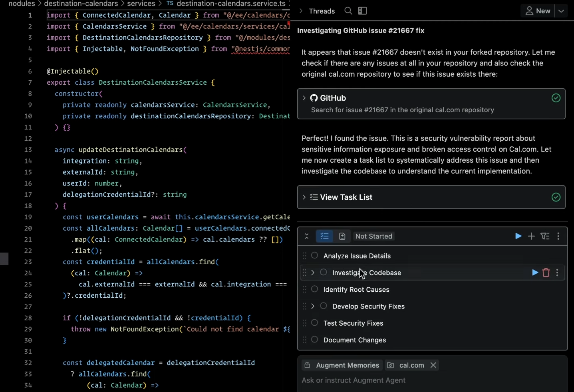Remove the cal.com chip with X

[433, 365]
